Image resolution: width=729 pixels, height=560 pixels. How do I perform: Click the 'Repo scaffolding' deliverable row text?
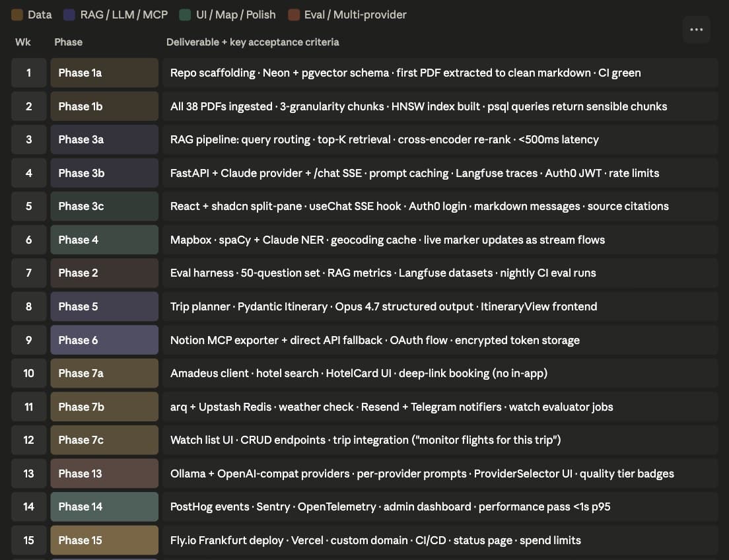(405, 73)
